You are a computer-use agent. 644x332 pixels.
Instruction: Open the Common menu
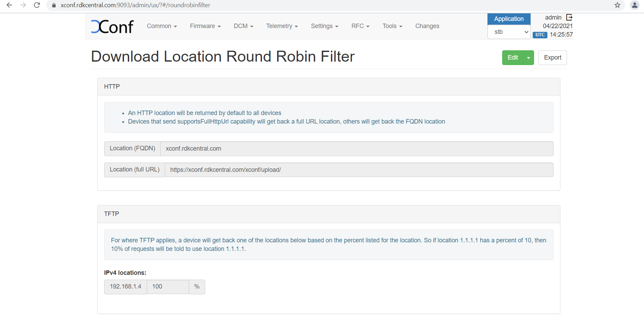pos(162,26)
